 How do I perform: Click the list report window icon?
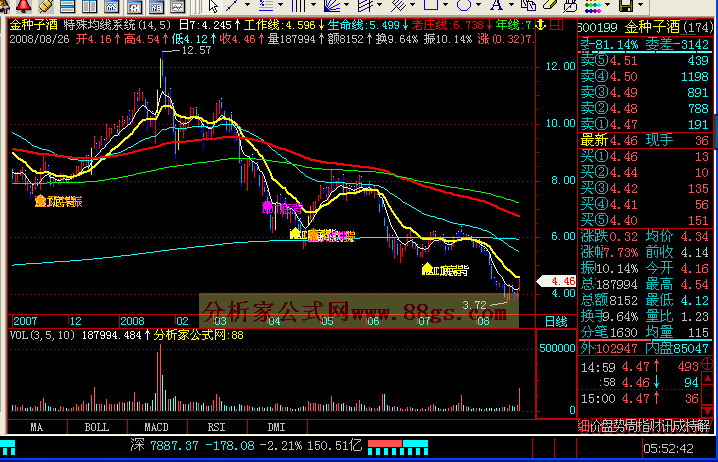(156, 6)
